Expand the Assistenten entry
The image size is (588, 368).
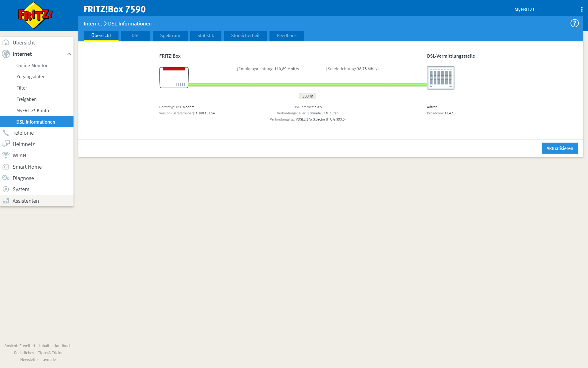click(x=26, y=201)
